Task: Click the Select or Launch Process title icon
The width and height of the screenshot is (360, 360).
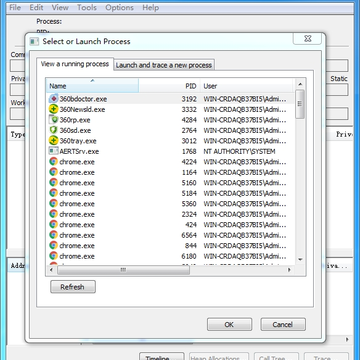Action: tap(34, 41)
